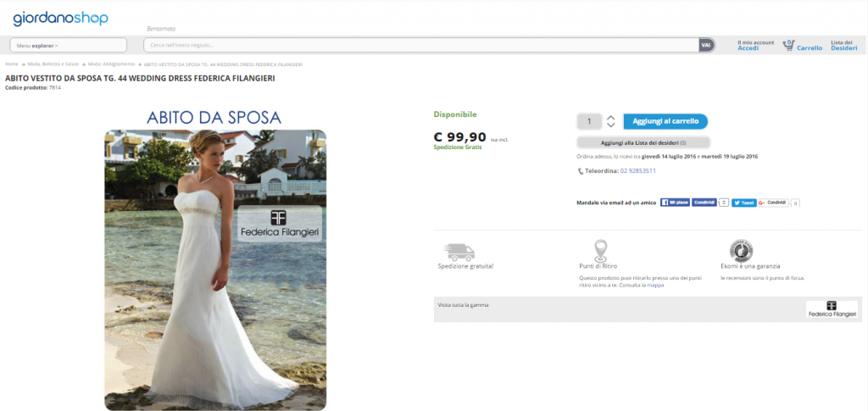Open Lista dei Desideri link in header
This screenshot has height=411, width=868.
pyautogui.click(x=843, y=46)
